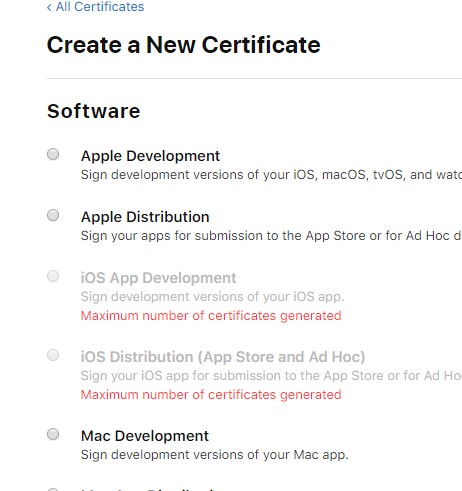The image size is (462, 491).
Task: Click the Software section heading
Action: tap(94, 111)
